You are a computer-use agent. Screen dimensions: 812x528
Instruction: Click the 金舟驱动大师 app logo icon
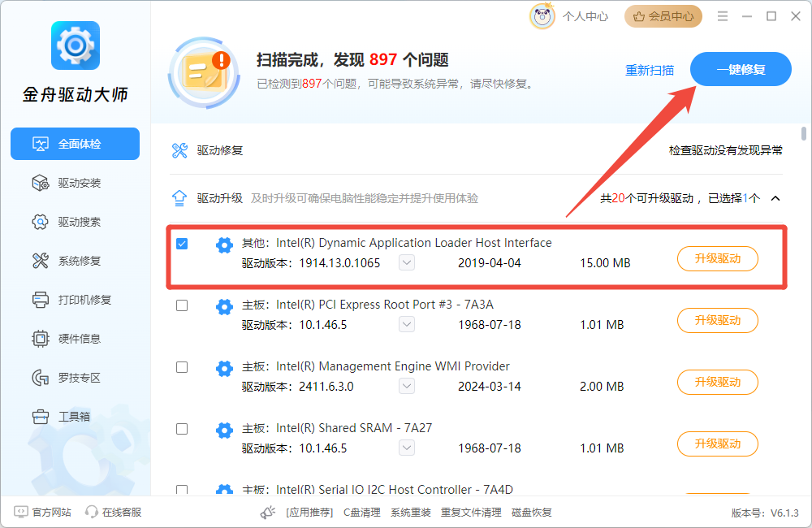(x=75, y=45)
